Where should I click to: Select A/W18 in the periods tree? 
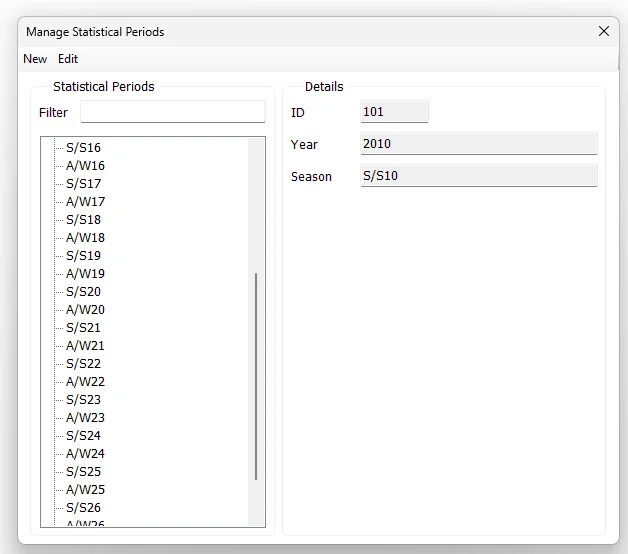85,238
